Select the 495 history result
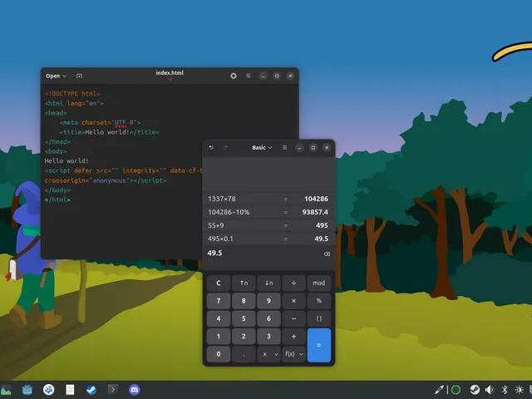Screen dimensions: 532x399 tap(322, 225)
